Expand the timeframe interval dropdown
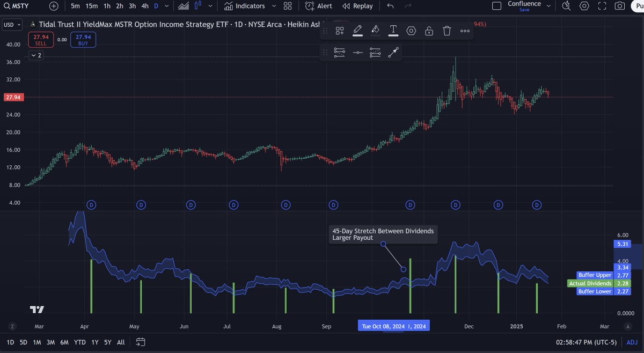The image size is (644, 353). [x=167, y=6]
